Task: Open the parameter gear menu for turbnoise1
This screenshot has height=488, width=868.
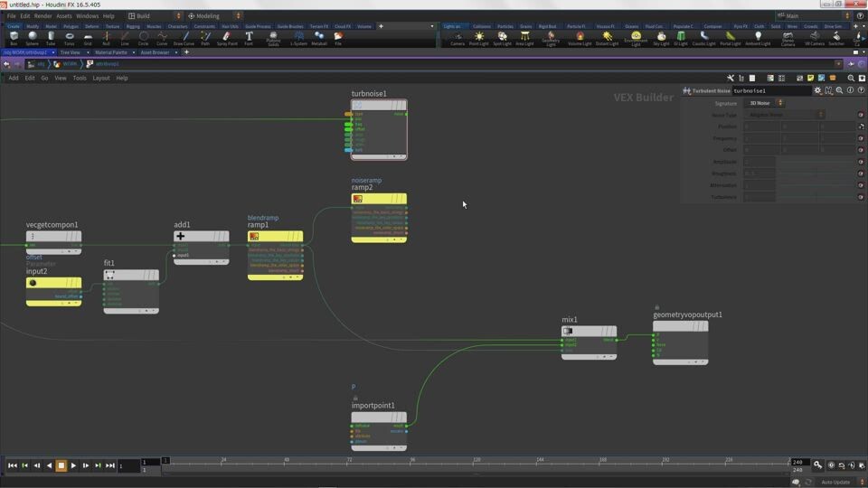Action: point(818,90)
